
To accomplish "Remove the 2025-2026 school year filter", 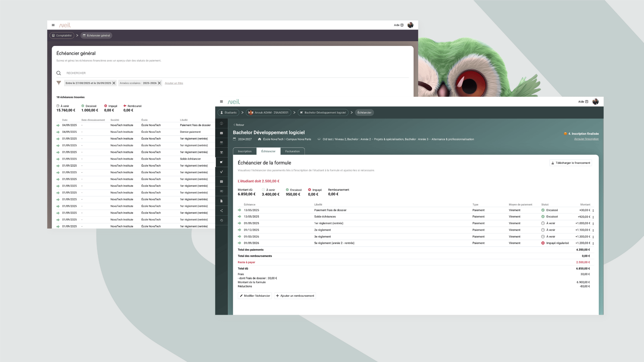I will coord(159,83).
